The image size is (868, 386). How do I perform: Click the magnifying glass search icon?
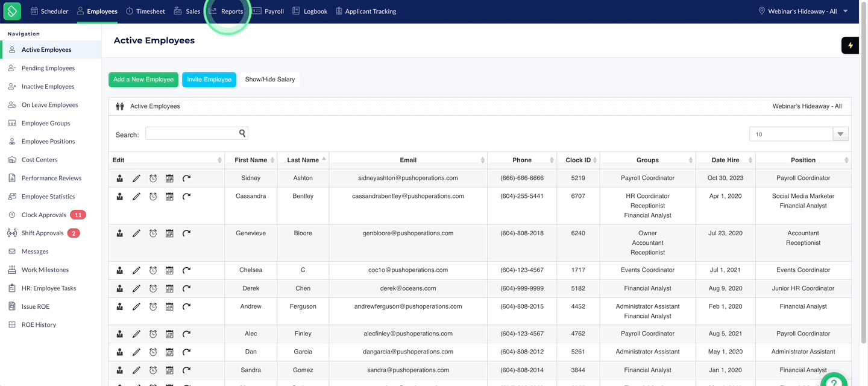tap(242, 133)
